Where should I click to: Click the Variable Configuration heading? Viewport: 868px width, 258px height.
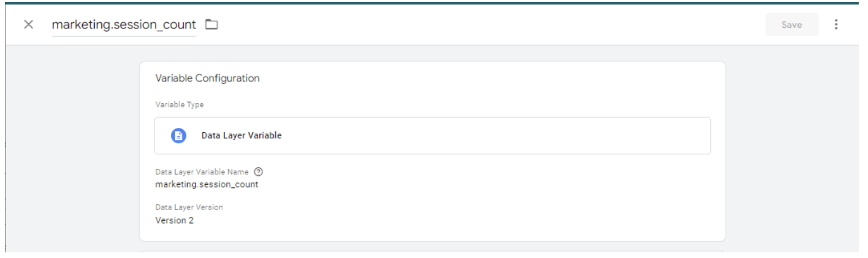pyautogui.click(x=207, y=78)
